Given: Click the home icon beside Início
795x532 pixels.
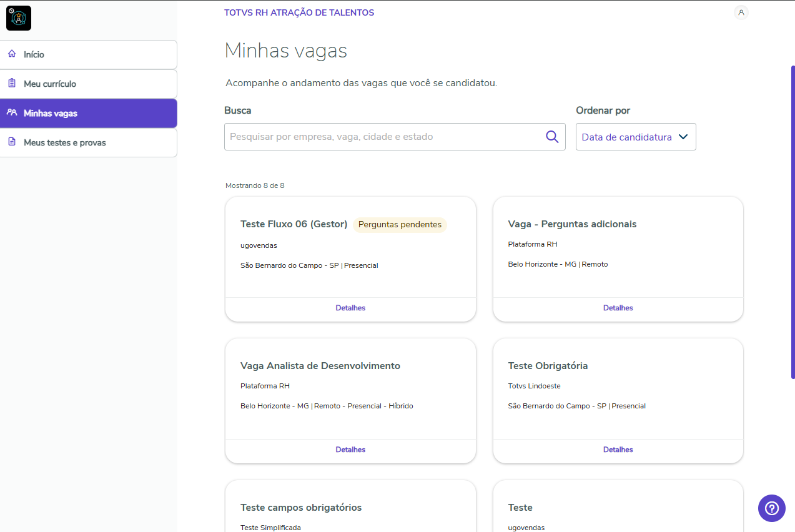Looking at the screenshot, I should coord(12,54).
